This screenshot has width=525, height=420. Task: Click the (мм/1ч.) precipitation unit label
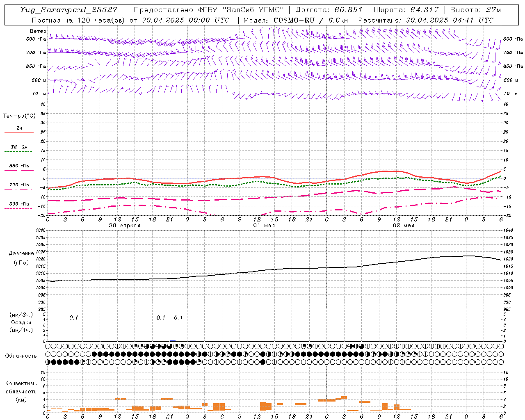point(21,330)
